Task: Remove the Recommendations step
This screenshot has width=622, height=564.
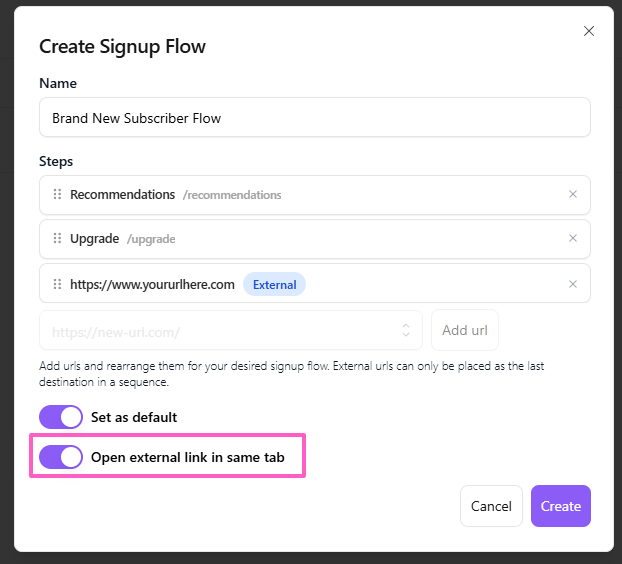Action: coord(573,195)
